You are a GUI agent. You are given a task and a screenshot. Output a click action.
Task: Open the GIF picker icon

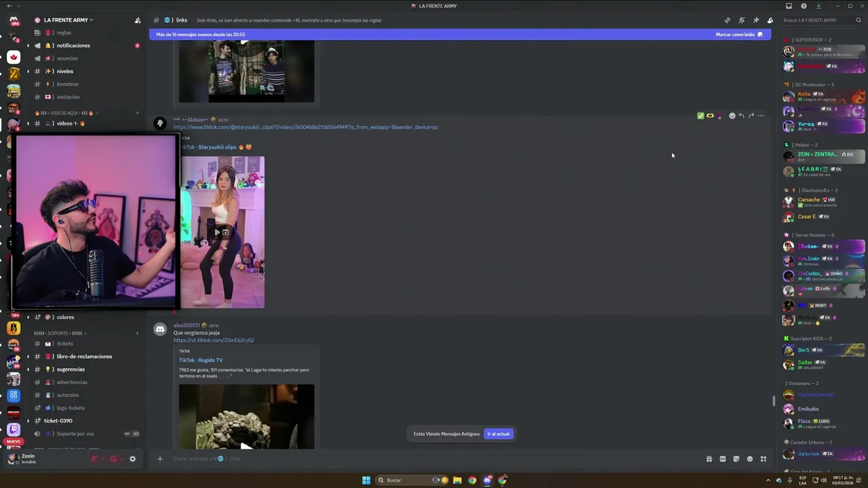(723, 459)
